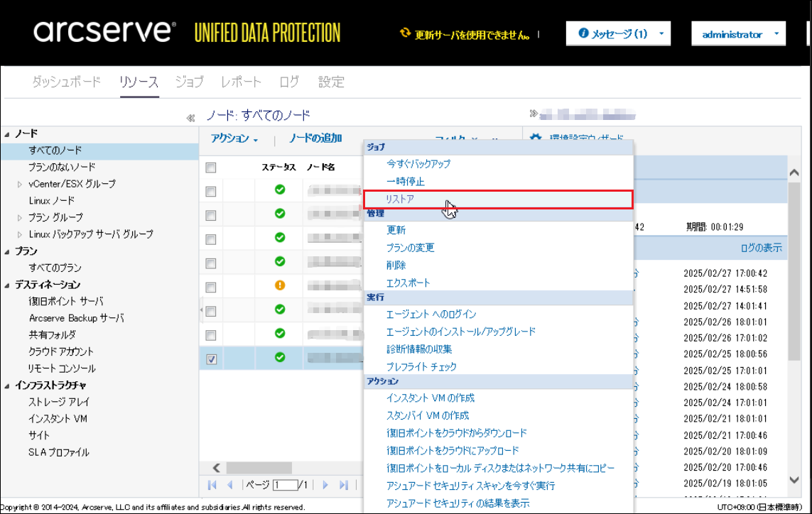Go to last page icon
The width and height of the screenshot is (812, 514).
[x=343, y=485]
